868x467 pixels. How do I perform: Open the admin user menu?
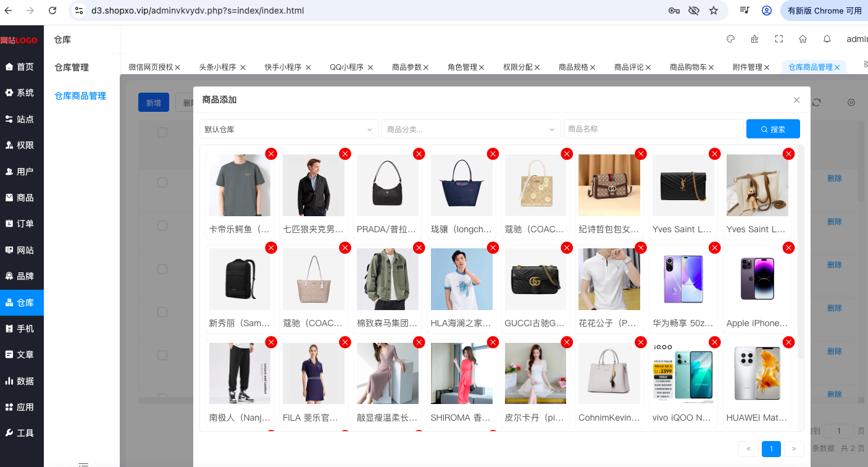(x=857, y=39)
